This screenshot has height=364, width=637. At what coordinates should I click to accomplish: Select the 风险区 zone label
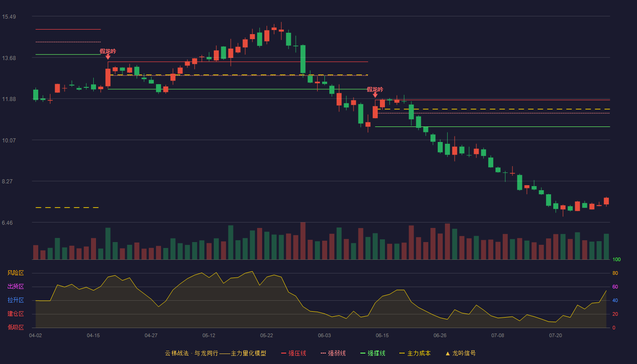(x=15, y=273)
